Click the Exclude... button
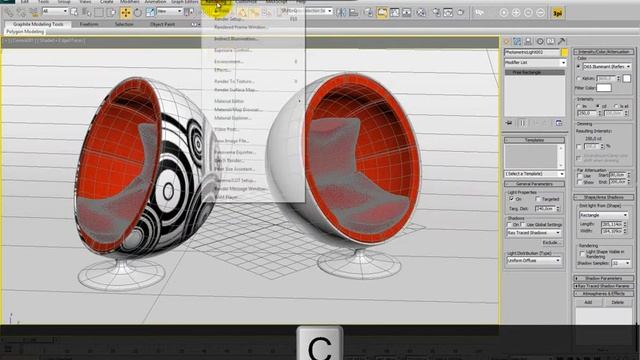This screenshot has height=360, width=640. 551,242
